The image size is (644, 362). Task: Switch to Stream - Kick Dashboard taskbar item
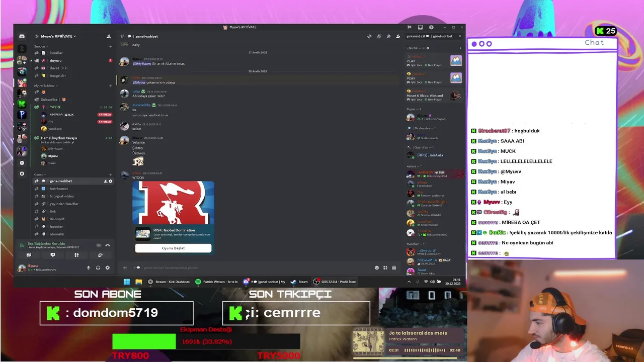tap(169, 282)
